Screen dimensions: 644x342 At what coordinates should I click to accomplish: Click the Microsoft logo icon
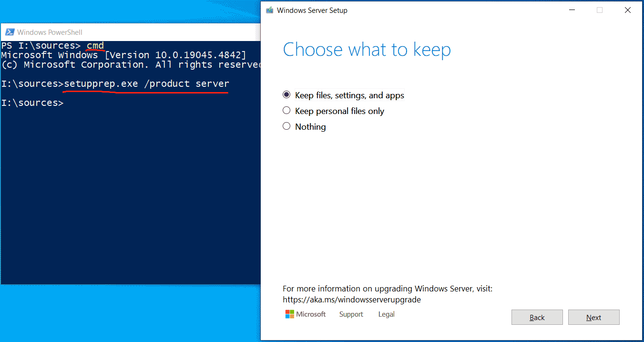click(x=289, y=314)
